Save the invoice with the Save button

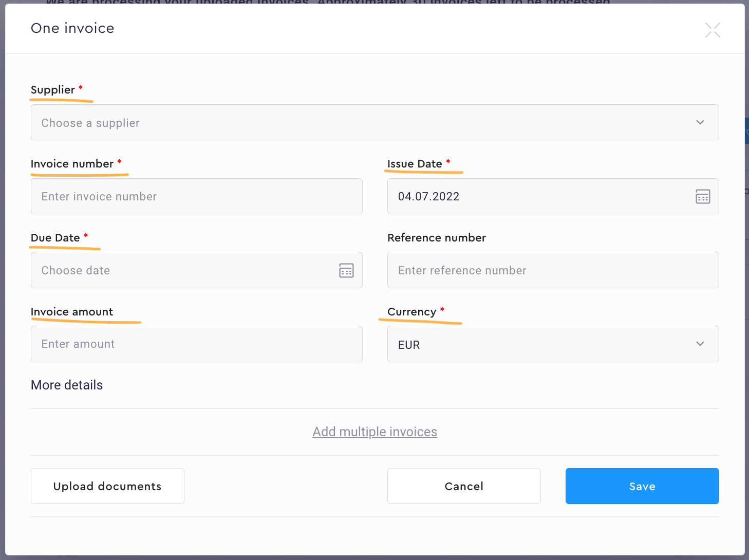click(642, 486)
